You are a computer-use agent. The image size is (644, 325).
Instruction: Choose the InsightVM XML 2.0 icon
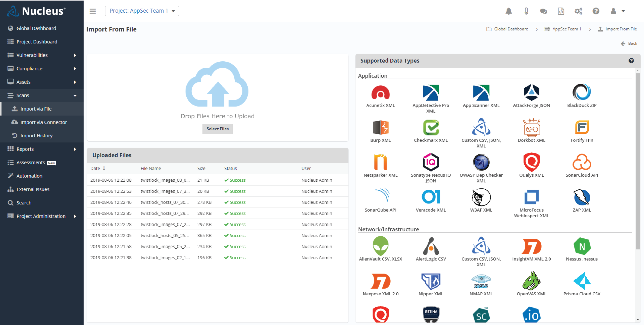tap(531, 246)
